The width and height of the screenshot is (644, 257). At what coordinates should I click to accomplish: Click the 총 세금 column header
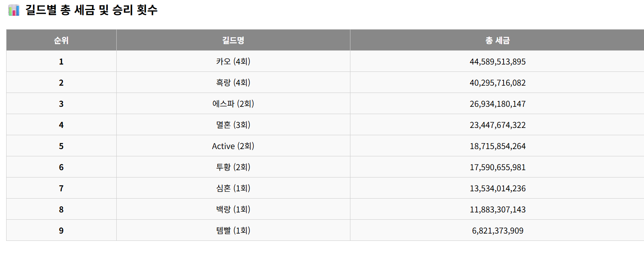(x=497, y=40)
